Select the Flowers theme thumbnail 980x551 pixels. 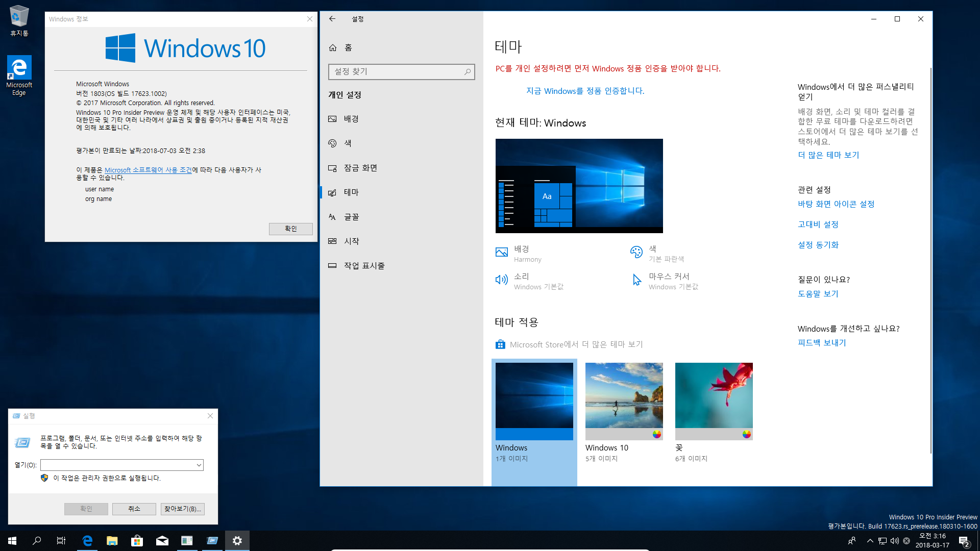tap(714, 401)
